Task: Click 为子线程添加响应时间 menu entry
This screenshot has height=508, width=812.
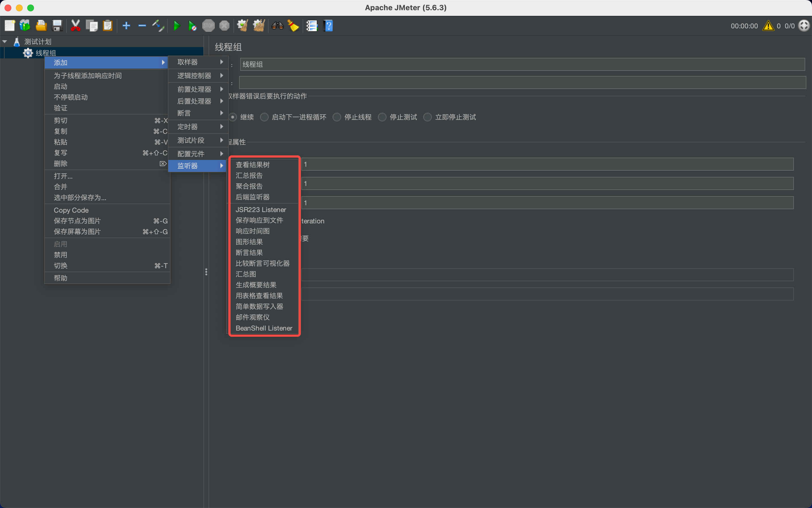Action: pos(107,76)
